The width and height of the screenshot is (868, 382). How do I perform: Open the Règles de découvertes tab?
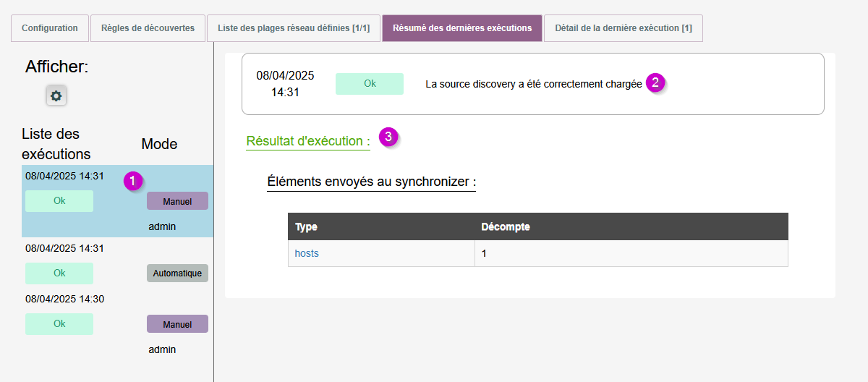[x=148, y=28]
